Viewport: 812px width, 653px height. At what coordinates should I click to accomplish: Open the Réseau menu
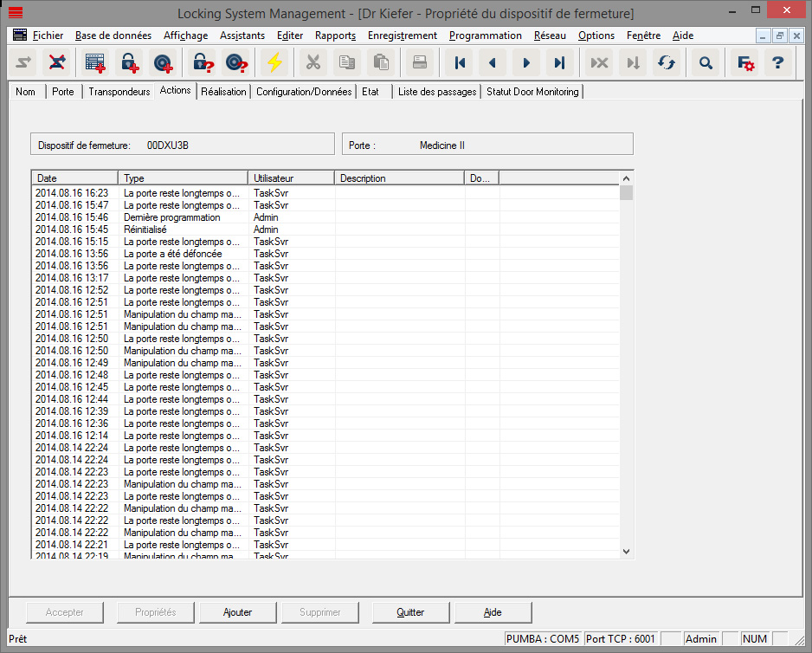[x=550, y=36]
